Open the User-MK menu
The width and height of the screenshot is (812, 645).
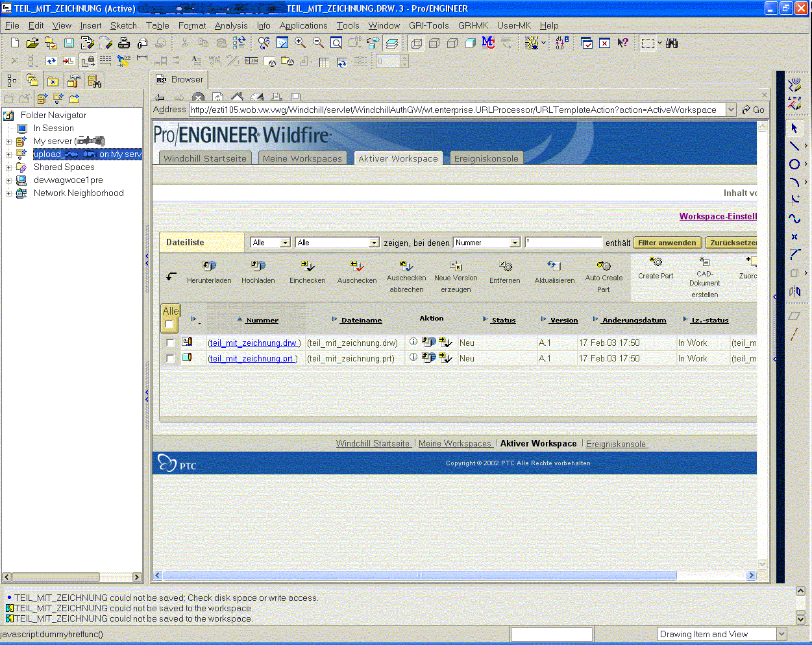[514, 25]
